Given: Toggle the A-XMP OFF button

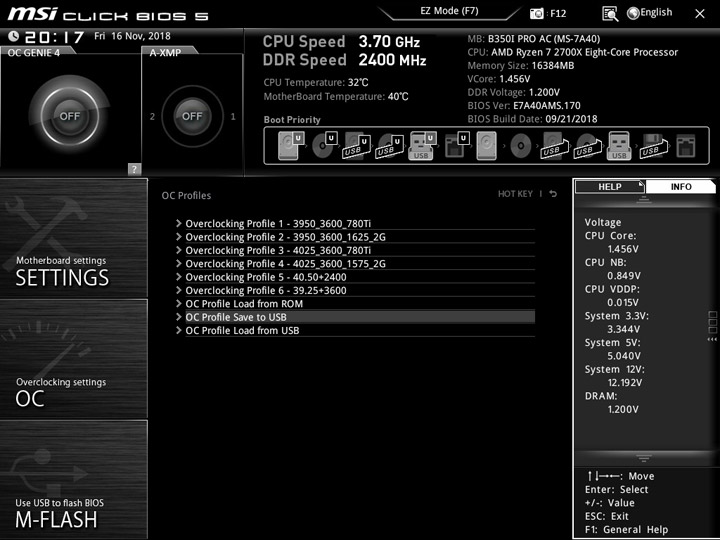Looking at the screenshot, I should click(192, 116).
